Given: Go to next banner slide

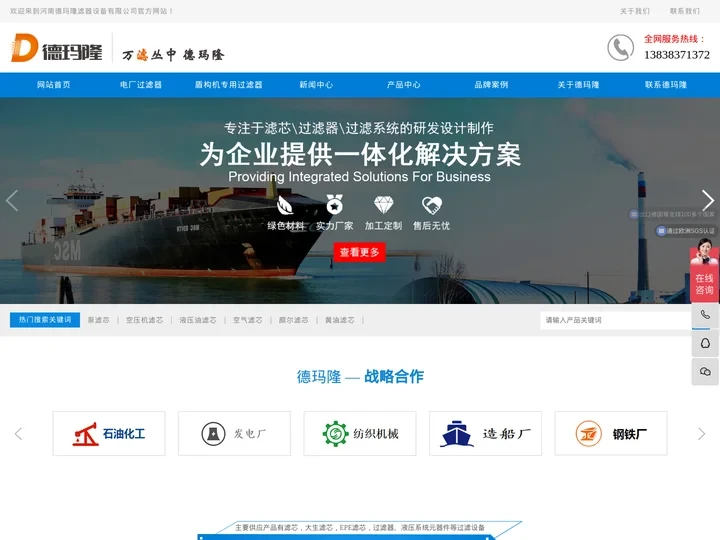Looking at the screenshot, I should click(708, 200).
